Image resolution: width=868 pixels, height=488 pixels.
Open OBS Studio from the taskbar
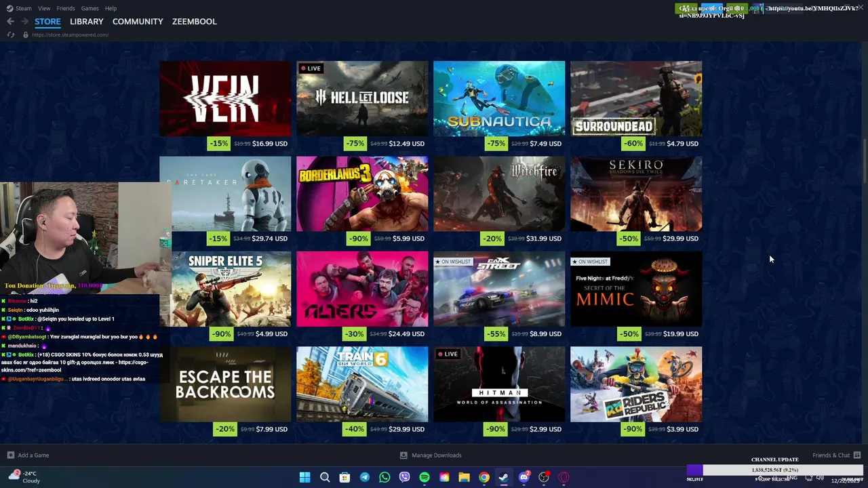[x=544, y=477]
